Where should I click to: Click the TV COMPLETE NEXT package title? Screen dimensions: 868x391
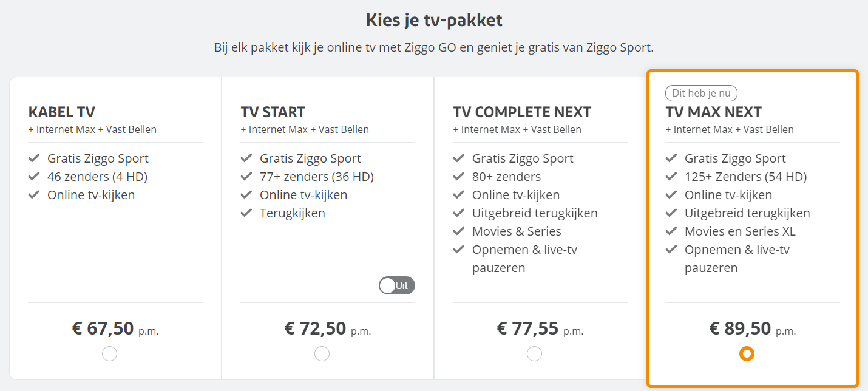[522, 112]
